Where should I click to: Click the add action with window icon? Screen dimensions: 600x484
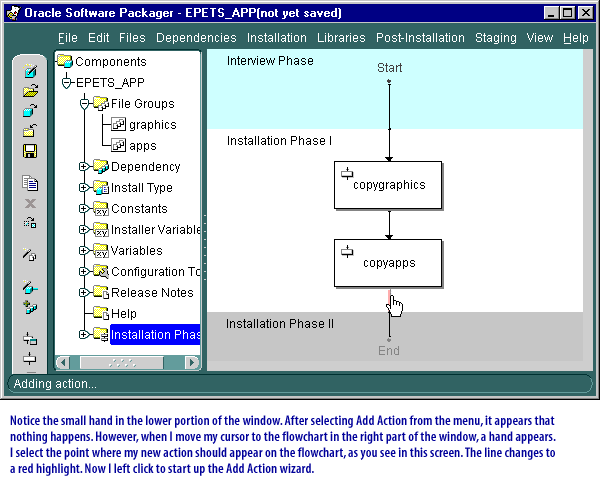pyautogui.click(x=30, y=339)
